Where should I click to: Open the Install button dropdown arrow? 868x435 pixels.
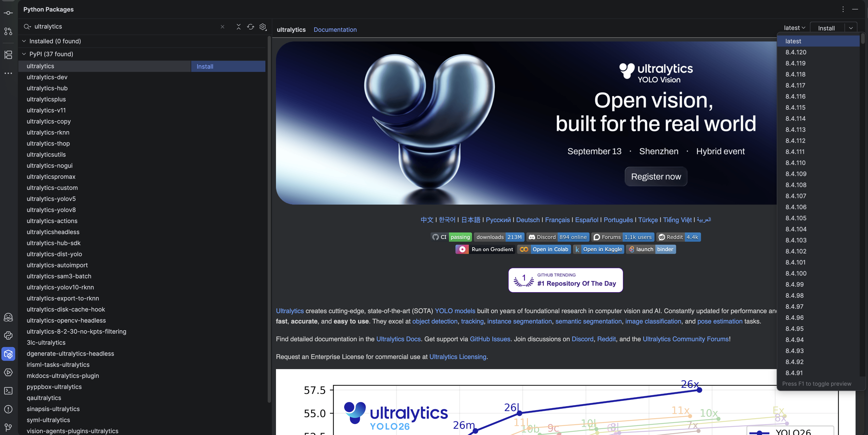[851, 28]
